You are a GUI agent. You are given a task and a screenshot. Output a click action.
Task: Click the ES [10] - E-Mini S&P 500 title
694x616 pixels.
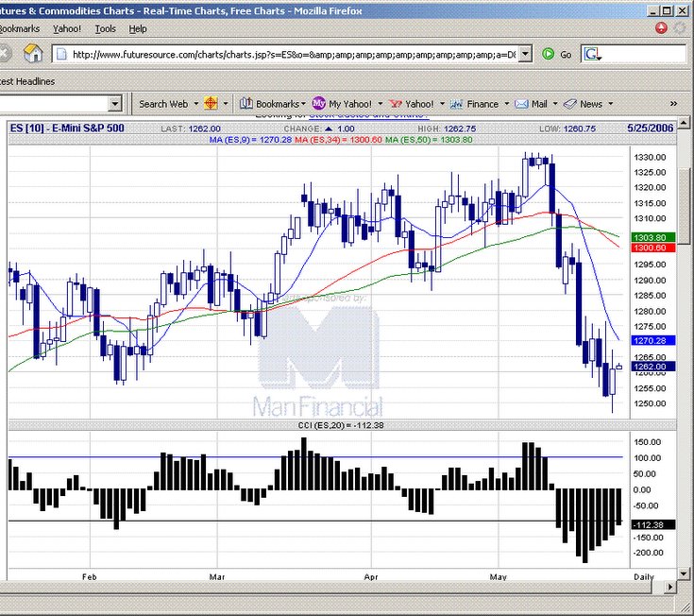point(67,128)
